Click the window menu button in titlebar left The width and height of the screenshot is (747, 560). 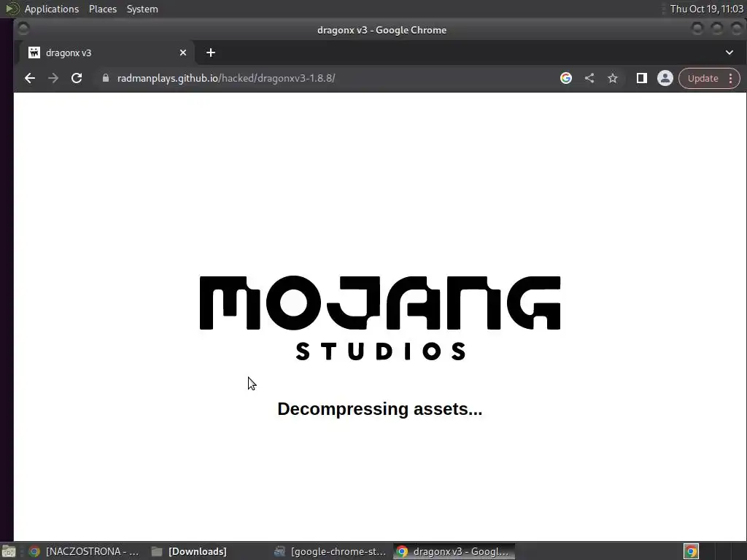point(23,29)
